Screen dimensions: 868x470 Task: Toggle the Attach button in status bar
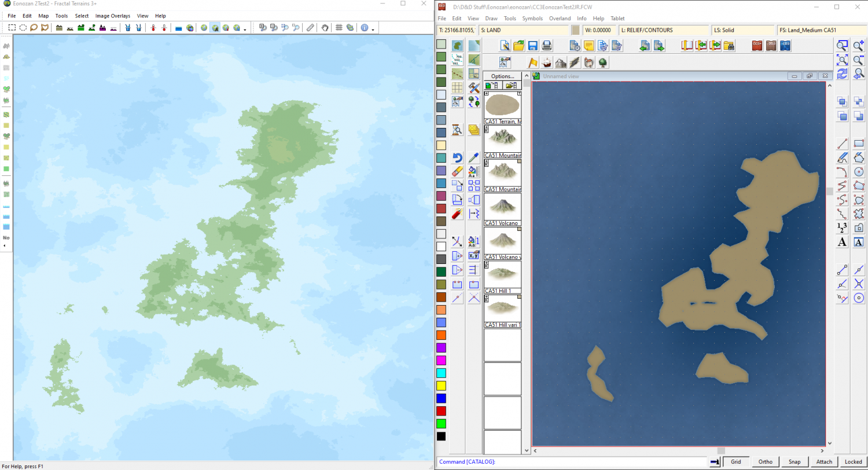pos(824,462)
